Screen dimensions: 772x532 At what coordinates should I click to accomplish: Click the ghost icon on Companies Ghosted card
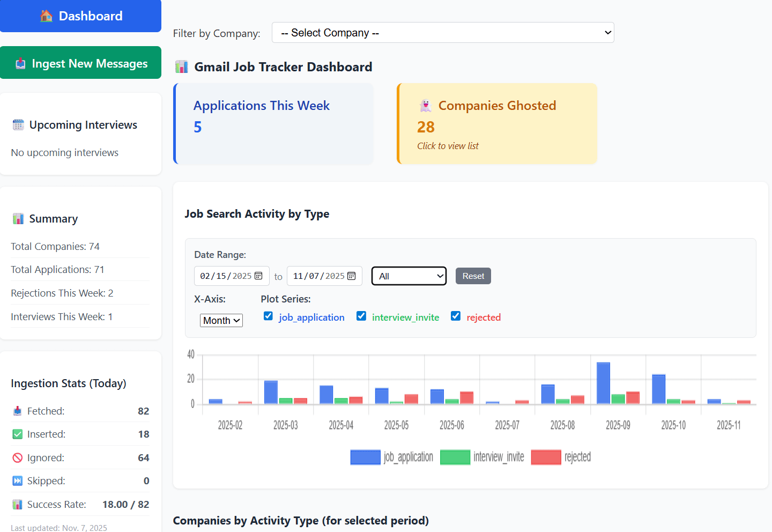pyautogui.click(x=426, y=106)
